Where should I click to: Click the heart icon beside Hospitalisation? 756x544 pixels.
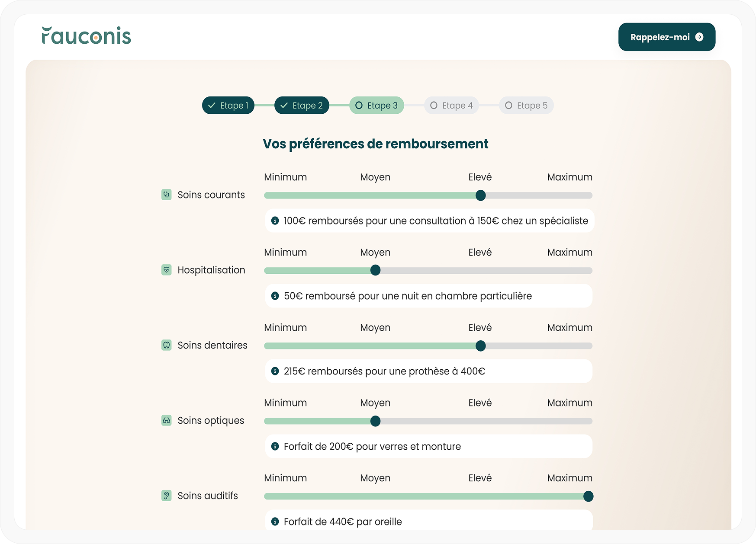click(167, 270)
